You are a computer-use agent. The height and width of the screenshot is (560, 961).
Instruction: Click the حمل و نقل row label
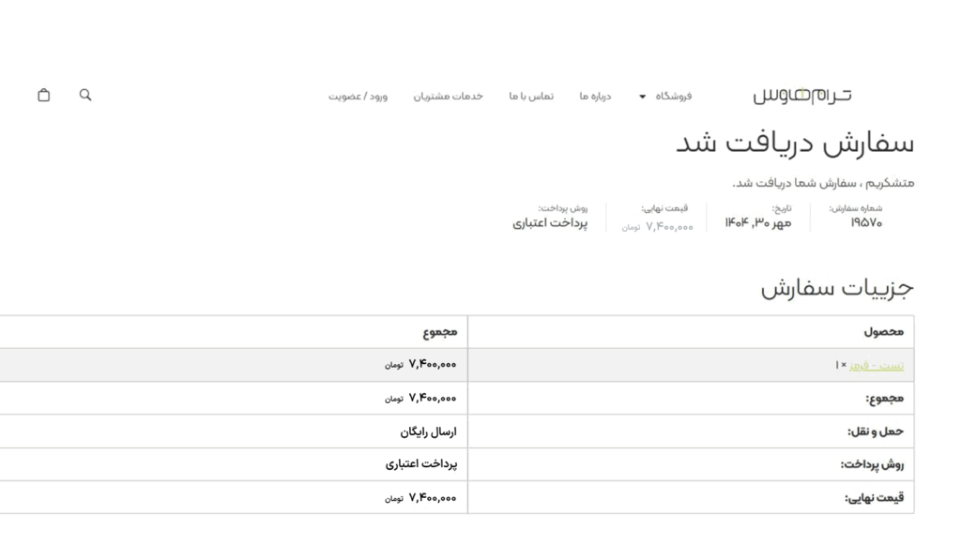pyautogui.click(x=875, y=431)
